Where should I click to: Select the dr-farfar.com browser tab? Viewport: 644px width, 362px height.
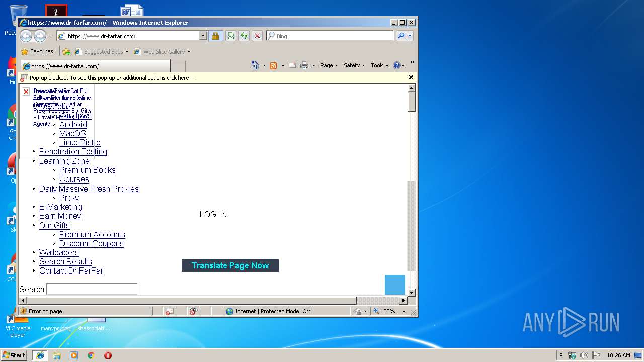[95, 66]
